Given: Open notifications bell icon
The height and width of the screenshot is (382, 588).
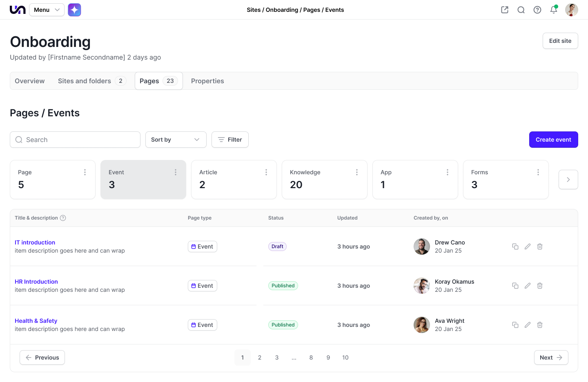Looking at the screenshot, I should tap(554, 10).
